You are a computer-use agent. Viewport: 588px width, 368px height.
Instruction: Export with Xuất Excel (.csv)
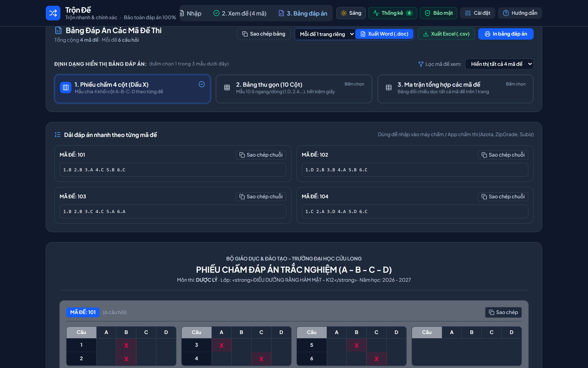(x=446, y=34)
